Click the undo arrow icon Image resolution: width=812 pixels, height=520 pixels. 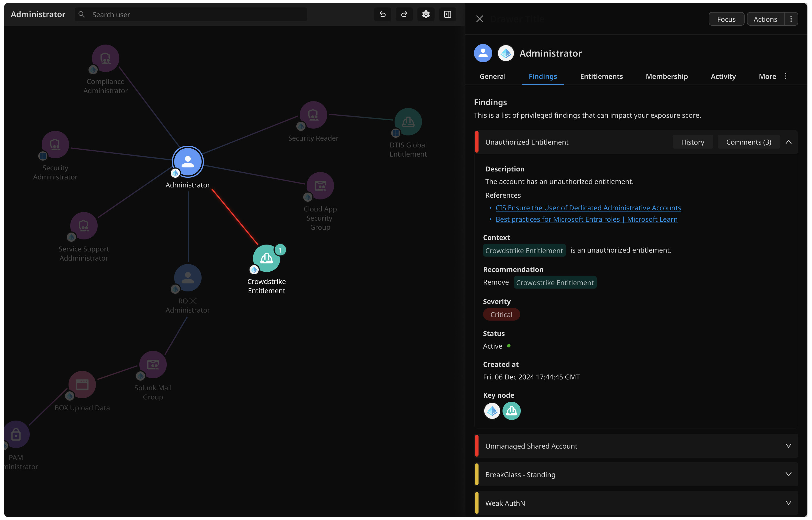[x=382, y=14]
